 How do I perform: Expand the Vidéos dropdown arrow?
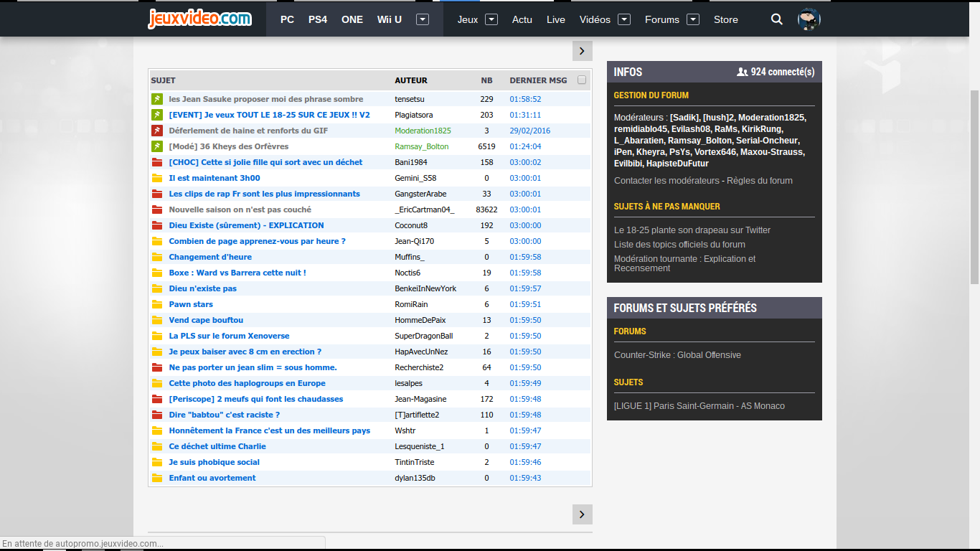point(624,19)
